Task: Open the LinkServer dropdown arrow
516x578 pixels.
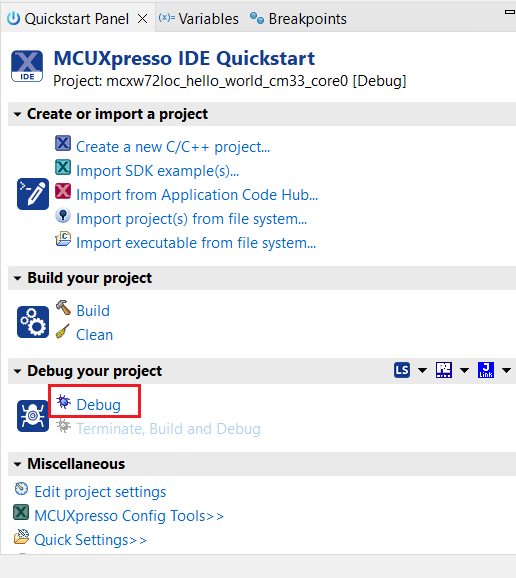Action: (x=422, y=370)
